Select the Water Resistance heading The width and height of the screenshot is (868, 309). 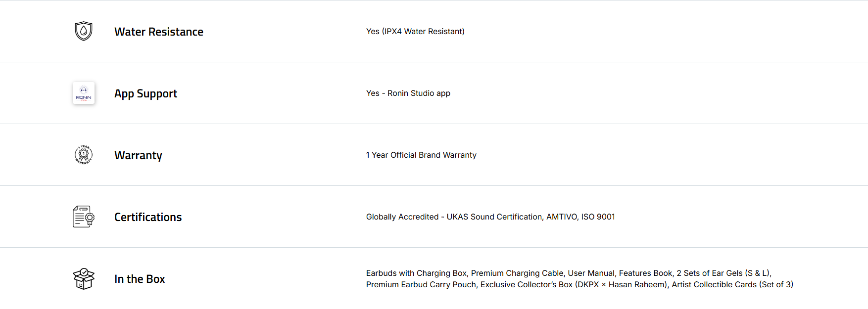tap(159, 32)
